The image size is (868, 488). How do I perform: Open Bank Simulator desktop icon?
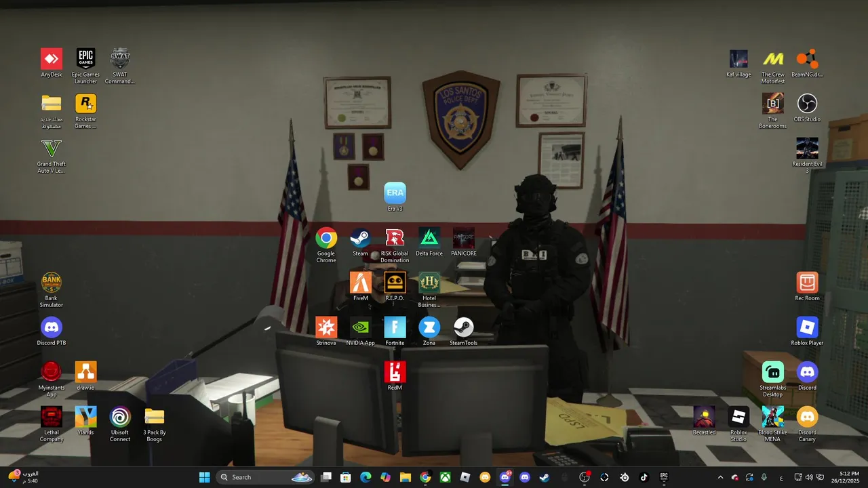(52, 289)
